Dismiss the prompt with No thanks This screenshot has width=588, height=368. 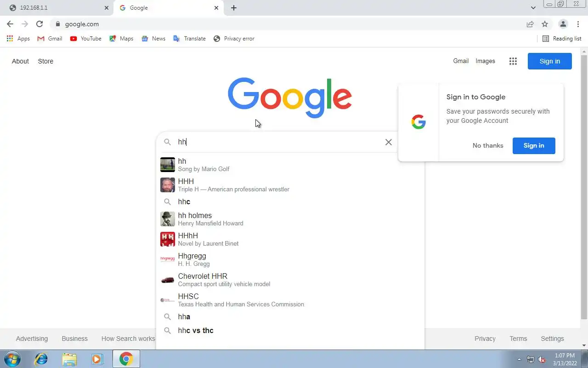point(488,145)
